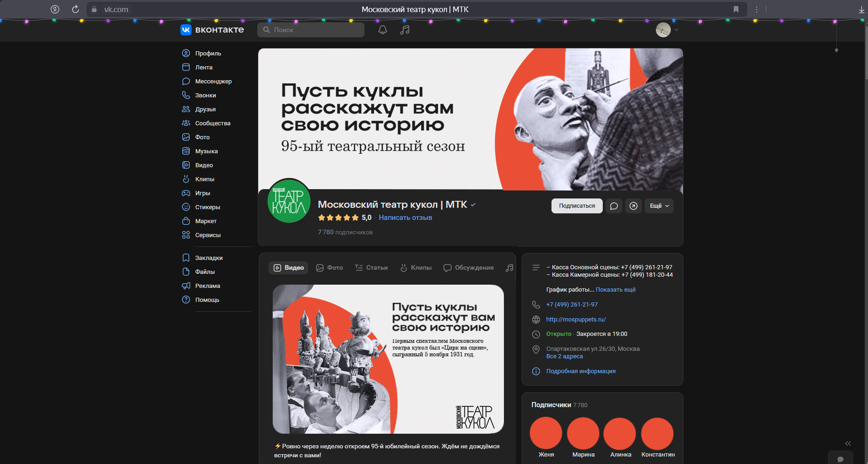This screenshot has height=464, width=868.
Task: Click the notifications bell icon
Action: [x=382, y=30]
